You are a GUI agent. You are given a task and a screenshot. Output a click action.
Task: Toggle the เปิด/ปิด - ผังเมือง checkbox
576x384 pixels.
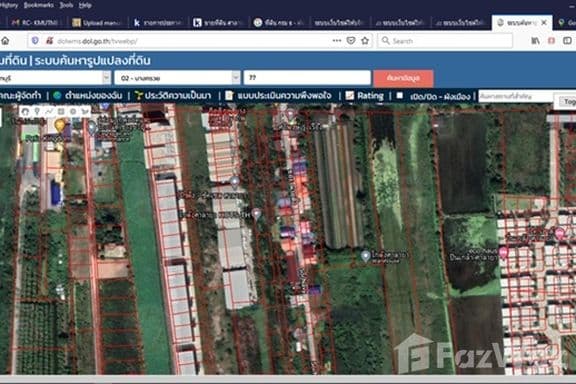pyautogui.click(x=400, y=96)
